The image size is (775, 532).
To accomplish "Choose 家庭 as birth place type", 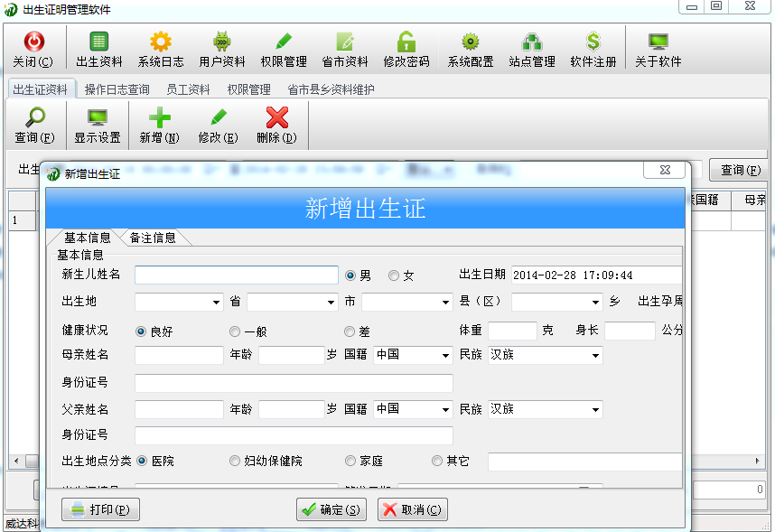I will 350,461.
